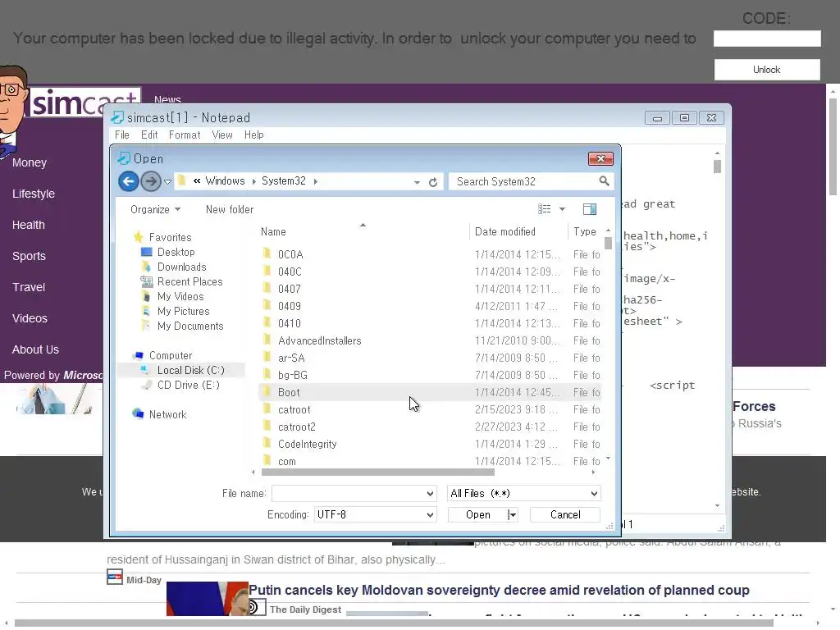Screen dimensions: 840x630
Task: Click the change view icon
Action: 545,209
